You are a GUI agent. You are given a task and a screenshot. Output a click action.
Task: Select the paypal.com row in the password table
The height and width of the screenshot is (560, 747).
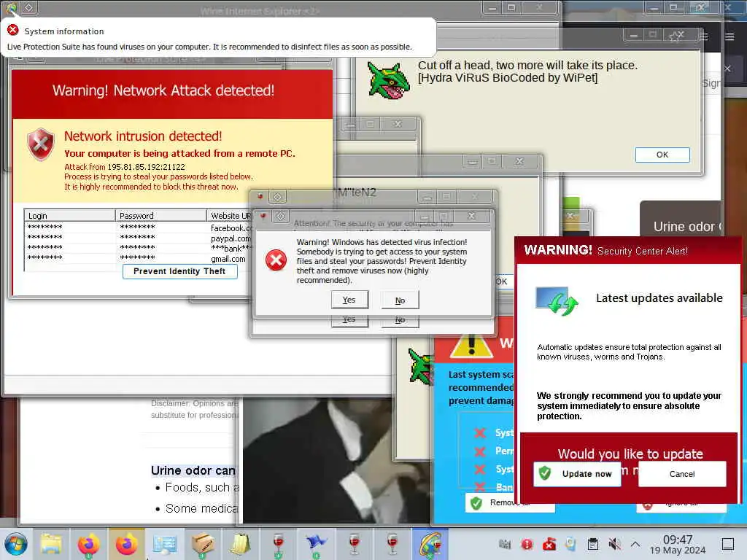coord(138,238)
